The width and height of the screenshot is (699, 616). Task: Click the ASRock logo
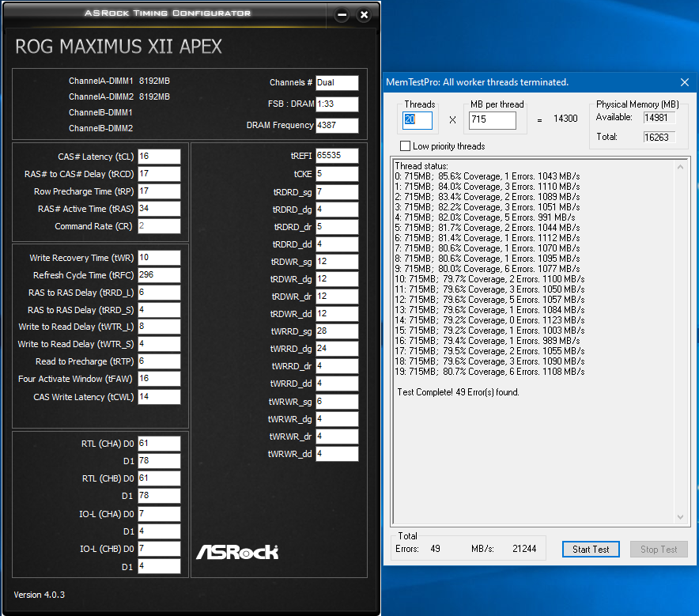pos(237,552)
